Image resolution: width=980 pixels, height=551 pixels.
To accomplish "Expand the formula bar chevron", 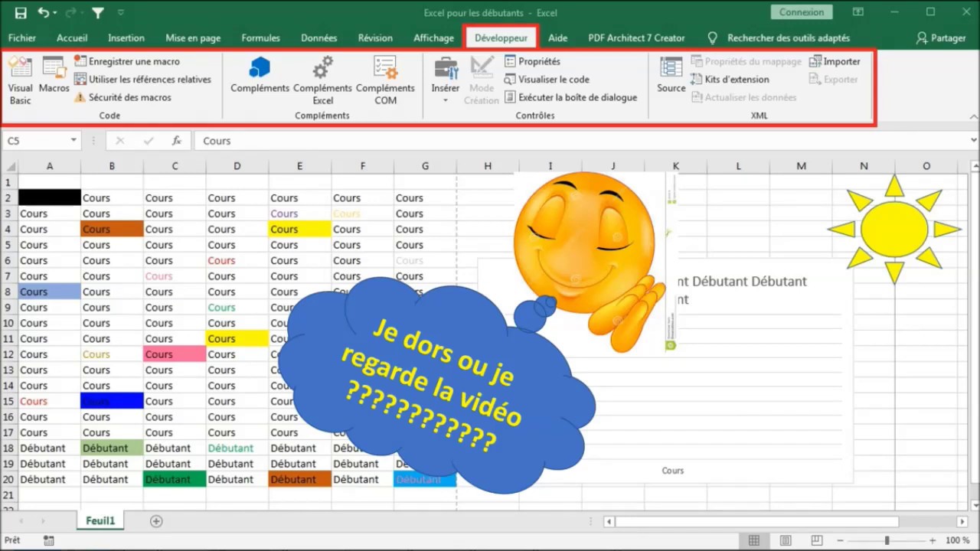I will click(973, 141).
